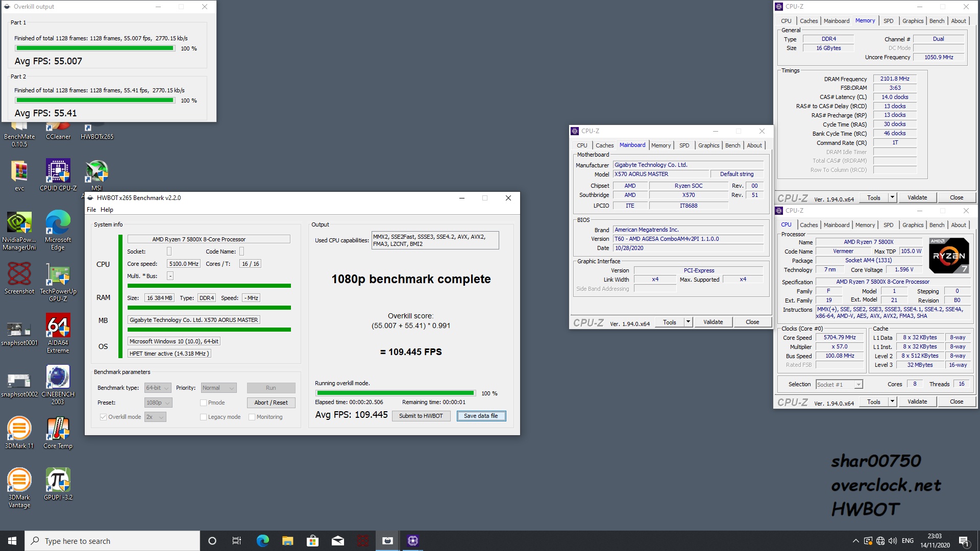Screen dimensions: 980x551
Task: Expand the Overkill 2x multiplier dropdown
Action: (x=156, y=417)
